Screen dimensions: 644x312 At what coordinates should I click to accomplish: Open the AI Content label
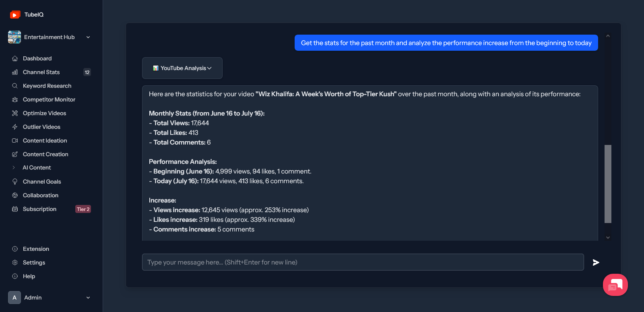[x=37, y=167]
